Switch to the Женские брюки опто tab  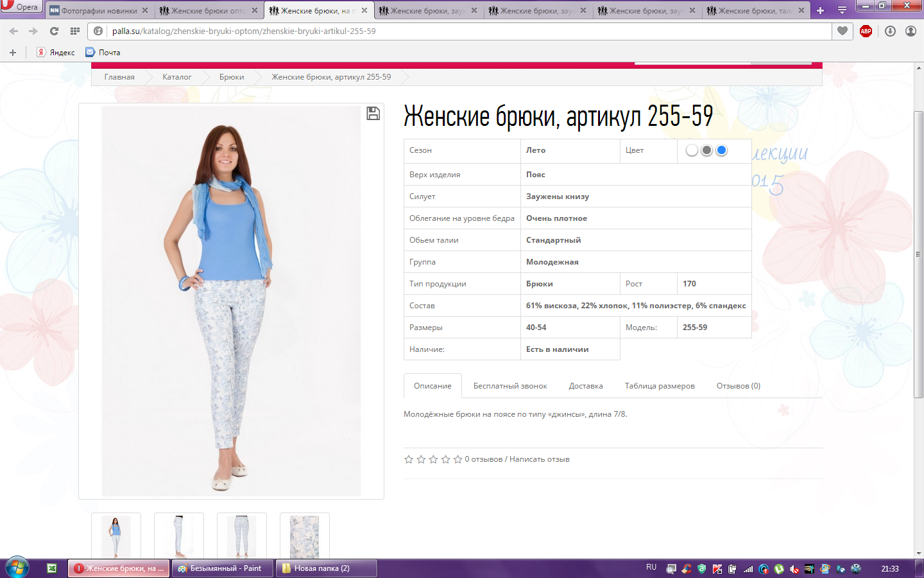tap(209, 10)
